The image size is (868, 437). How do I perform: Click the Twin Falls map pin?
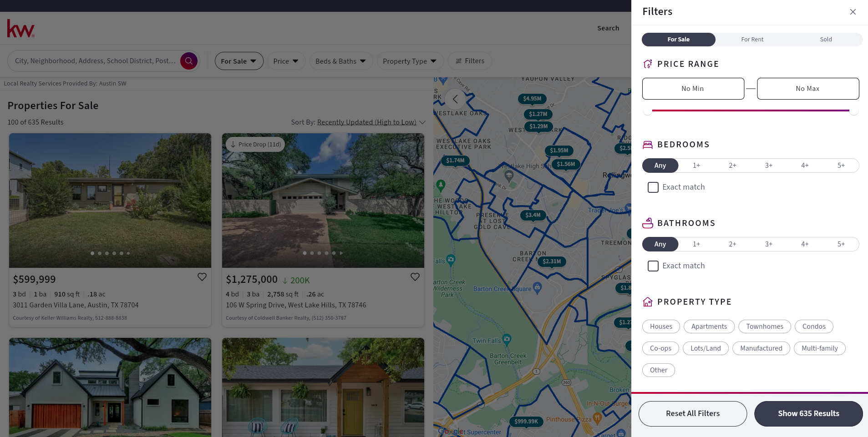point(507,339)
